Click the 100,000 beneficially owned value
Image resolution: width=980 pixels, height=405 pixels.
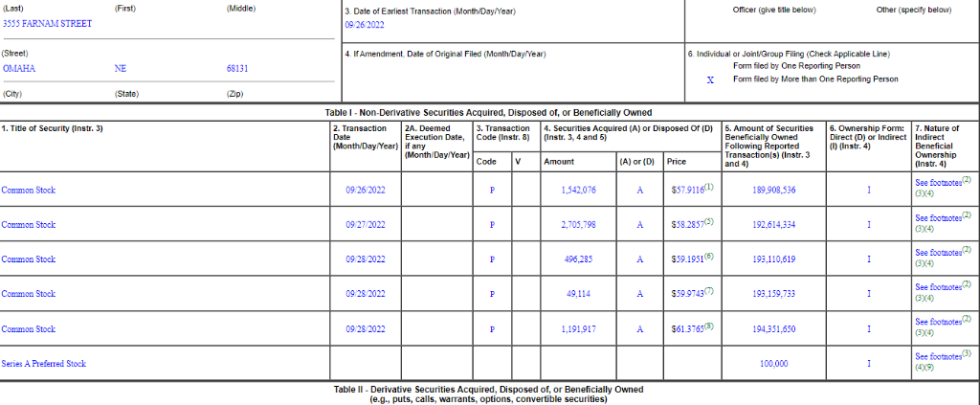coord(774,364)
